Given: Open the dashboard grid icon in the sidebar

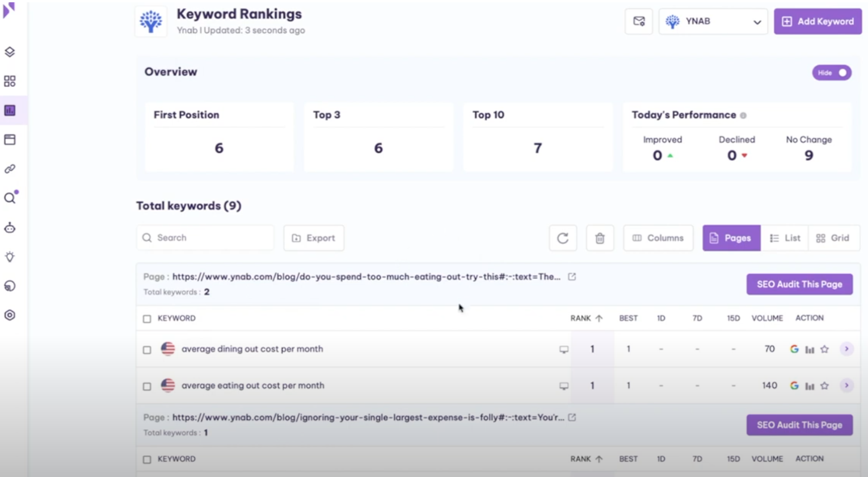Looking at the screenshot, I should (10, 81).
